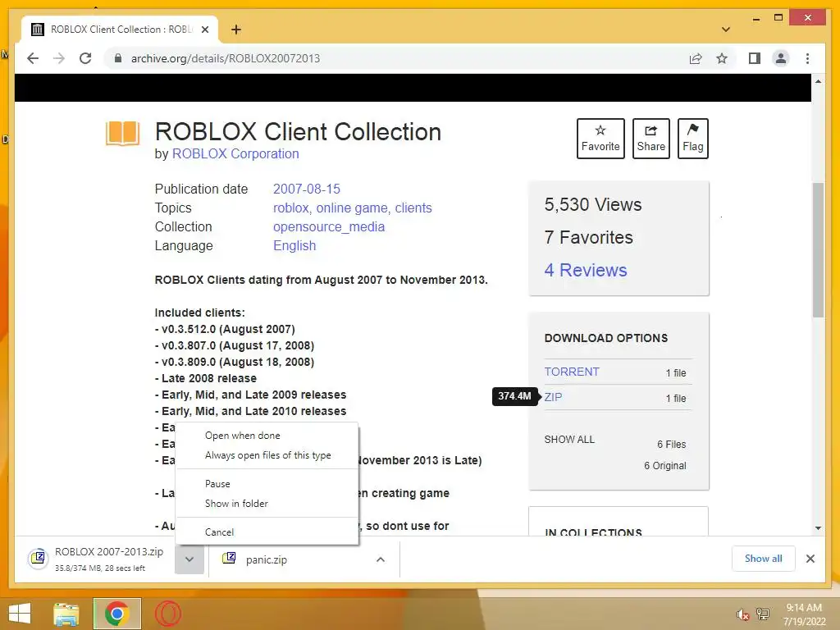Open the online game topic link
This screenshot has height=630, width=840.
[x=354, y=208]
